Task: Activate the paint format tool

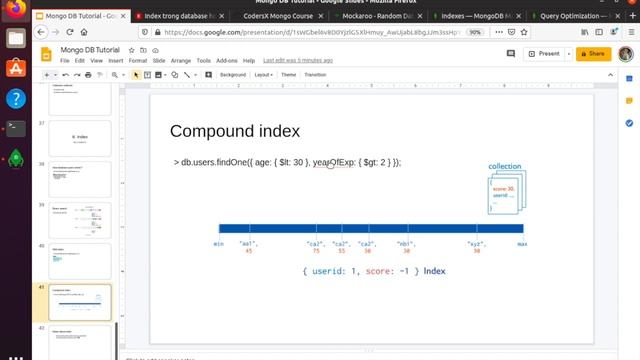Action: coord(100,75)
